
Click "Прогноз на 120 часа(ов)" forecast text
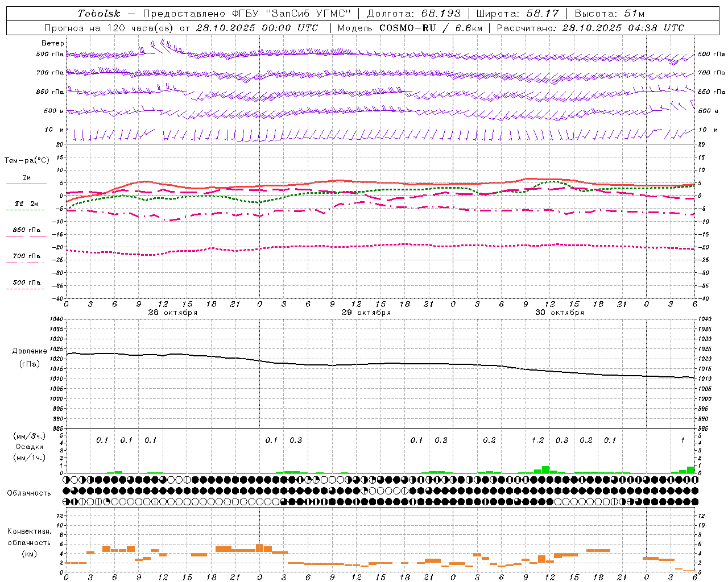click(x=110, y=28)
